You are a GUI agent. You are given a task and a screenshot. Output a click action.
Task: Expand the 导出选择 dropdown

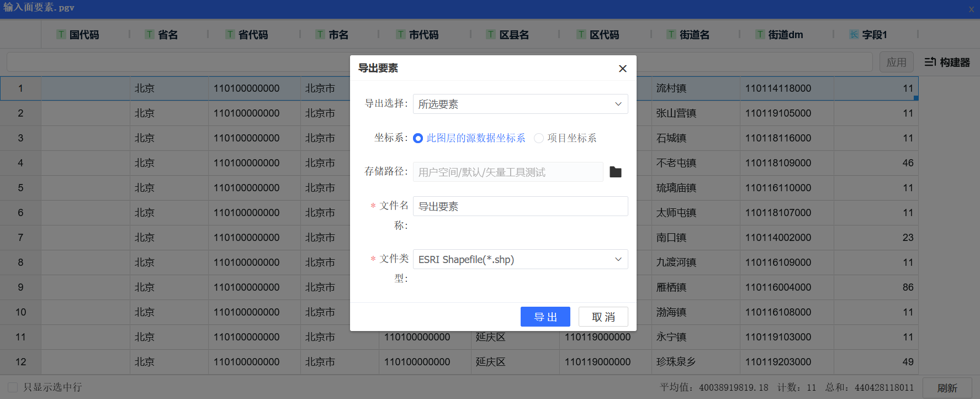pos(520,104)
